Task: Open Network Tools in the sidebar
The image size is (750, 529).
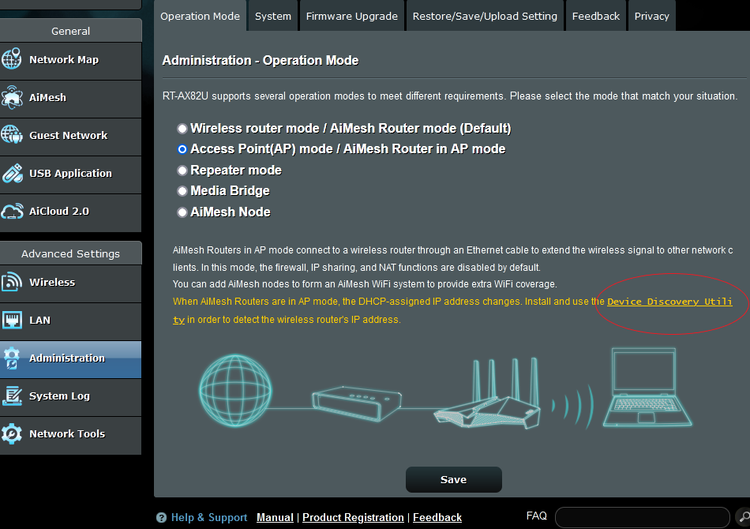Action: 70,435
